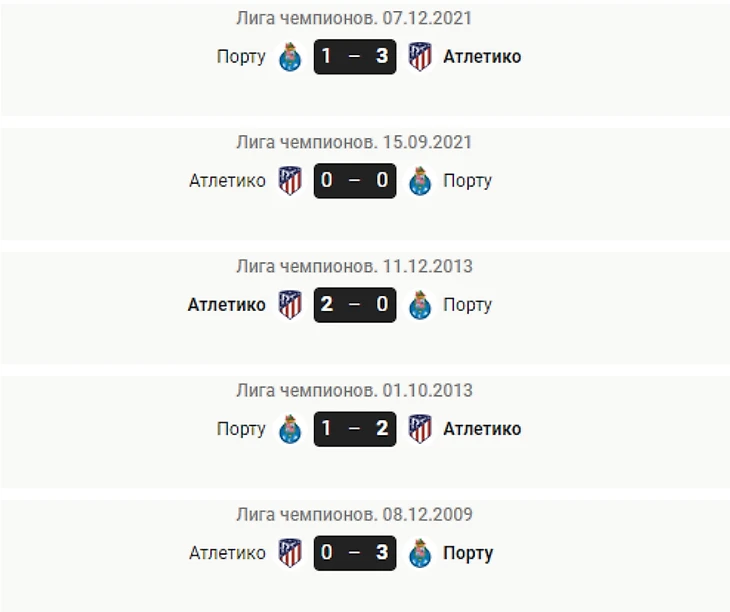Click Порту team name in 15.09.2021 match
This screenshot has height=612, width=730.
click(467, 181)
